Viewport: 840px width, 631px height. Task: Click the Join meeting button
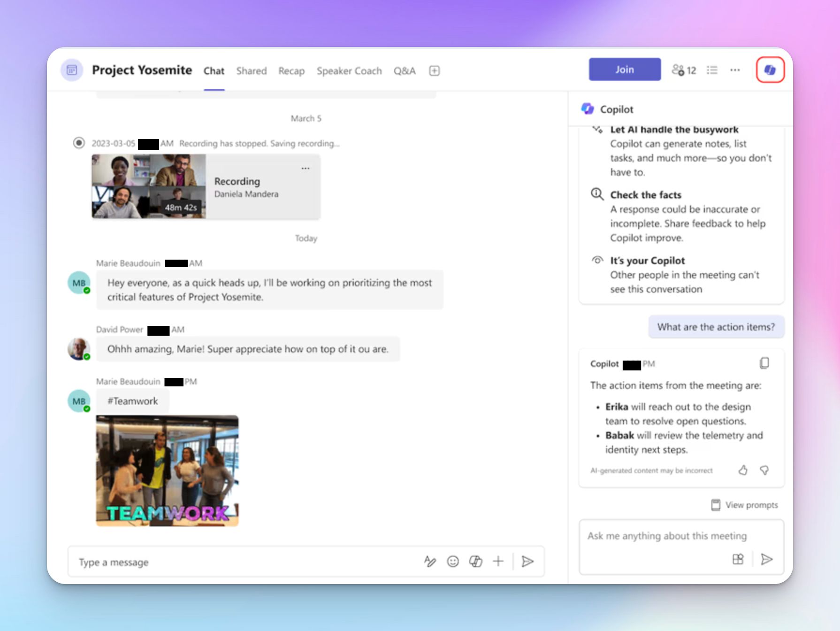624,69
